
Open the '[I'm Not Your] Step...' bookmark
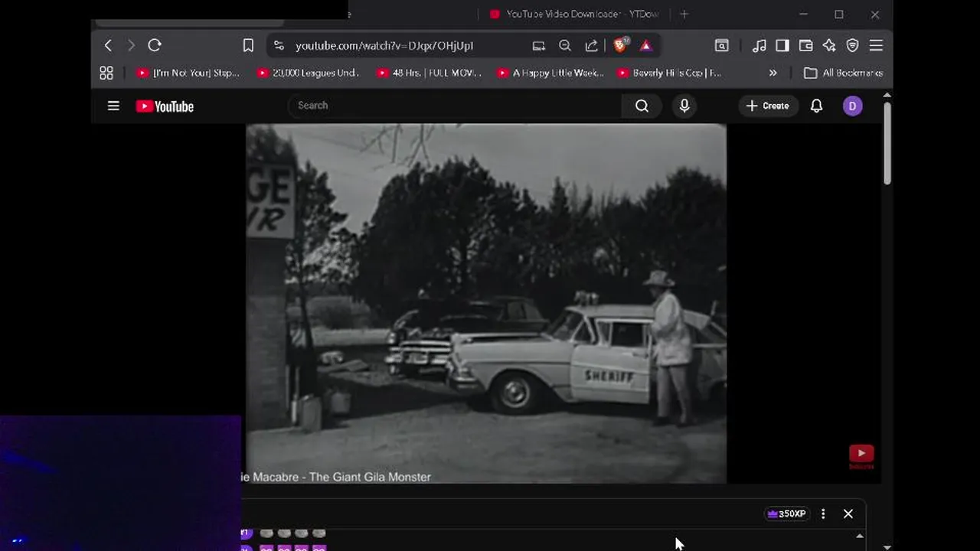188,73
